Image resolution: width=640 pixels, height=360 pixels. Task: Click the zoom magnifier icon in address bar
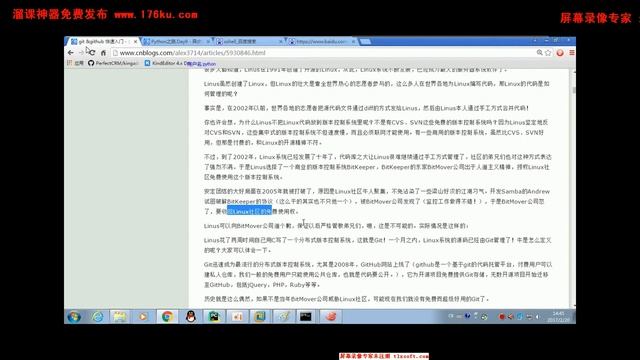tap(540, 53)
